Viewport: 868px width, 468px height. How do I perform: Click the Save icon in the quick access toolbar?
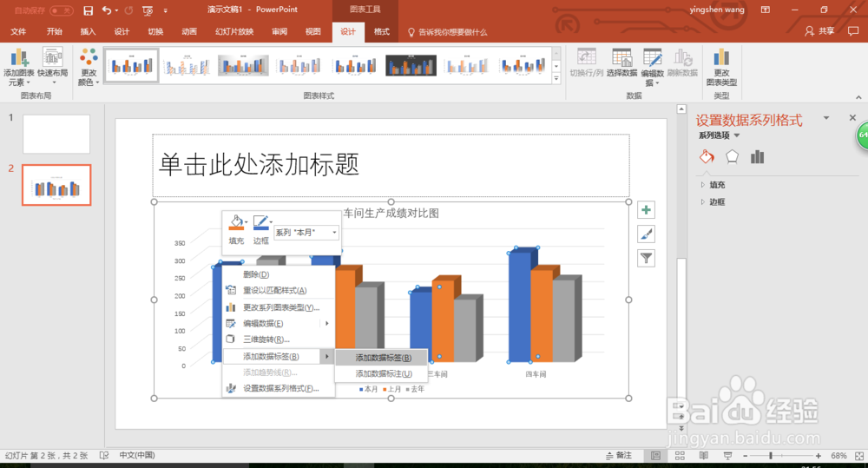(x=88, y=10)
